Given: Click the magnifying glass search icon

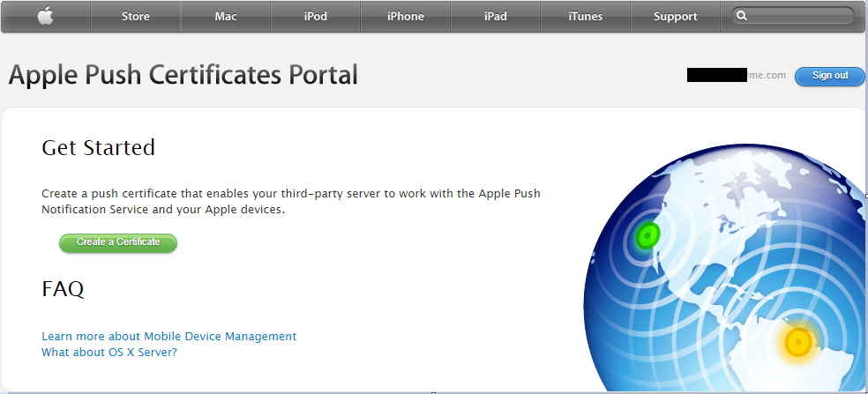Looking at the screenshot, I should tap(742, 16).
